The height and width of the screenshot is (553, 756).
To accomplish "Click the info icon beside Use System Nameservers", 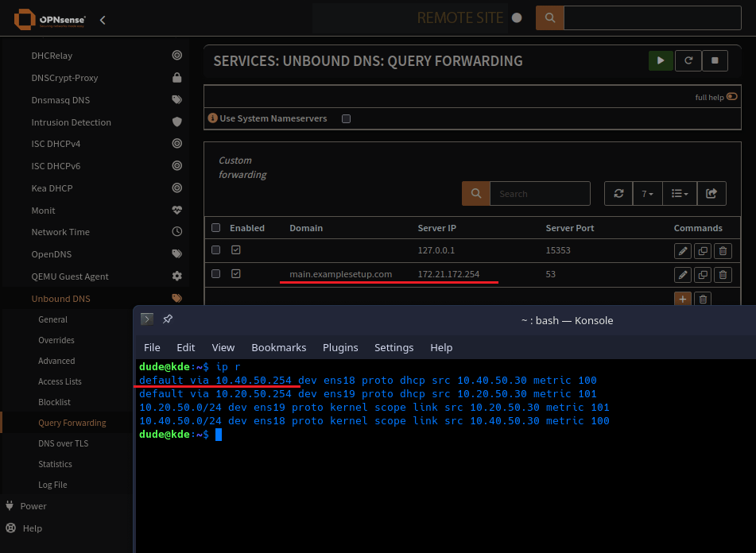I will tap(212, 118).
